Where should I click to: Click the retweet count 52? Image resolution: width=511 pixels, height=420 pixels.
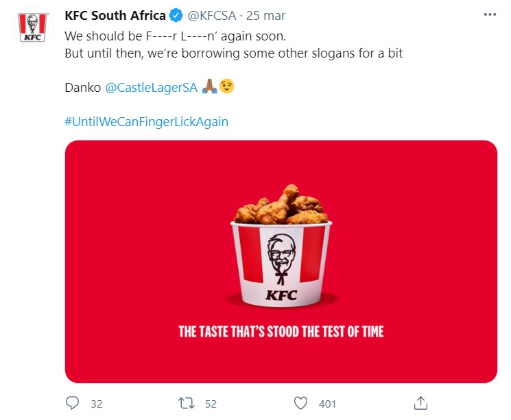[x=211, y=404]
